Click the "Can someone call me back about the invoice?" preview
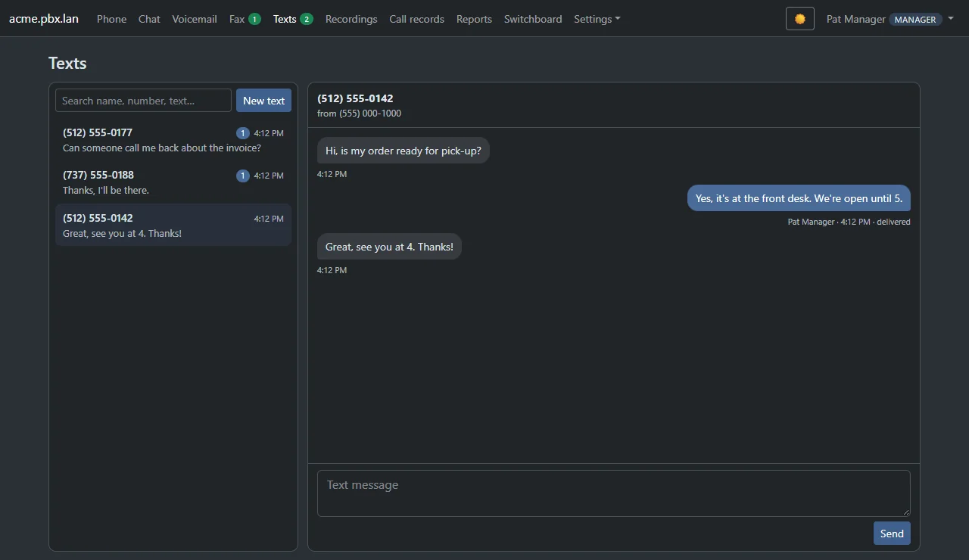 coord(162,148)
